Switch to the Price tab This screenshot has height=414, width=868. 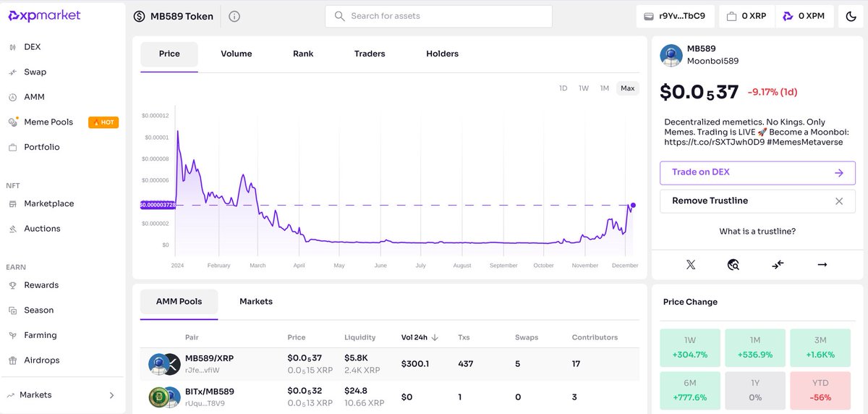tap(169, 54)
